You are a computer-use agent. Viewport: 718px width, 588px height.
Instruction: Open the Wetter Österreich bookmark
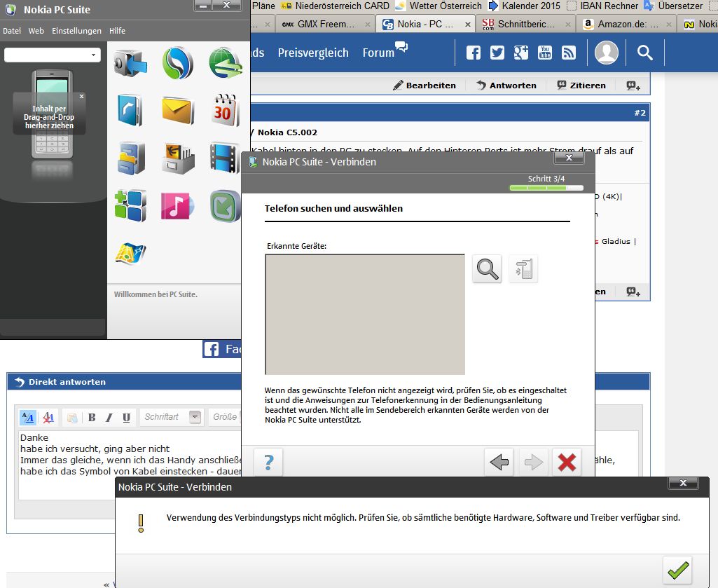(439, 6)
